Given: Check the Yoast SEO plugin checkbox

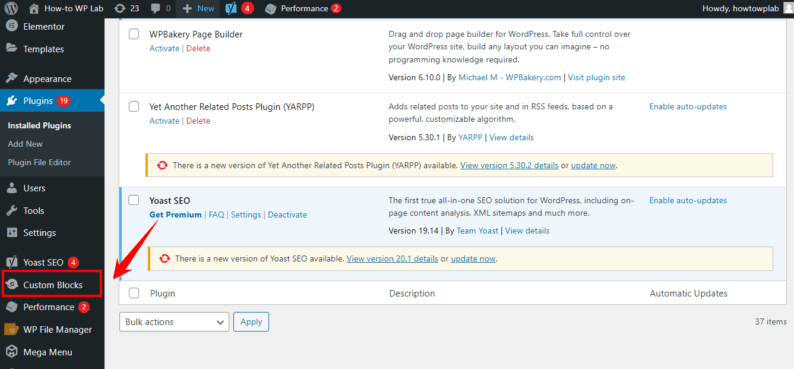Looking at the screenshot, I should 134,200.
